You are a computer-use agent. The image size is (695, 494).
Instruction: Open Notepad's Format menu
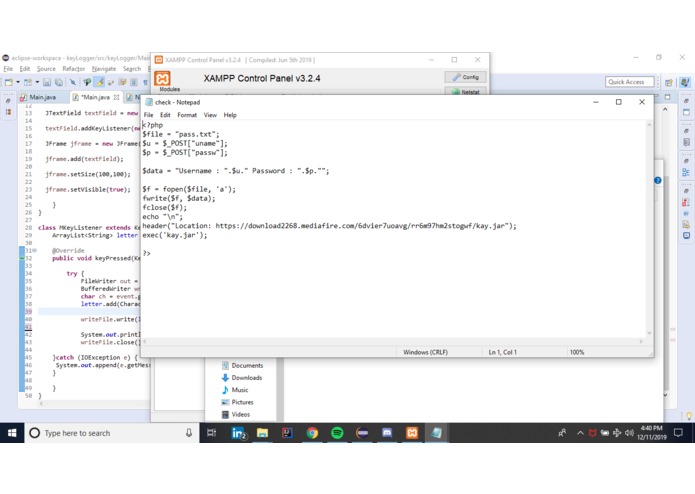(x=187, y=115)
